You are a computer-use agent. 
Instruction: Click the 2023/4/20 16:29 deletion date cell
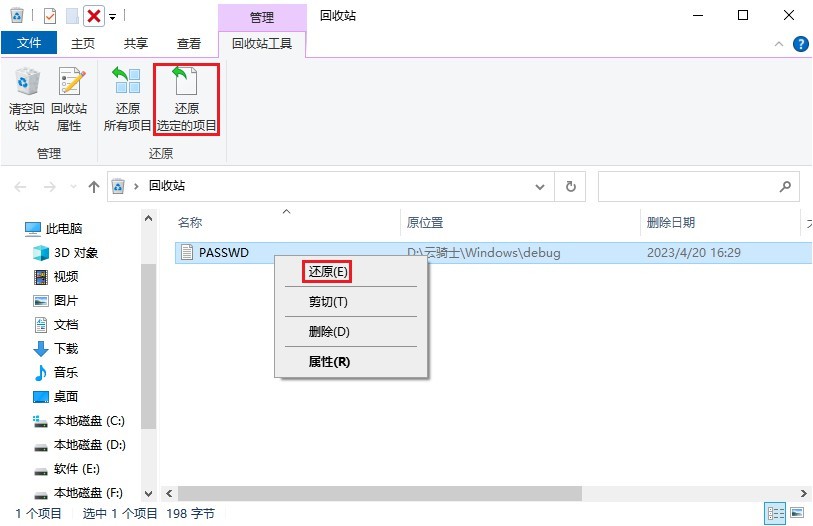click(694, 253)
